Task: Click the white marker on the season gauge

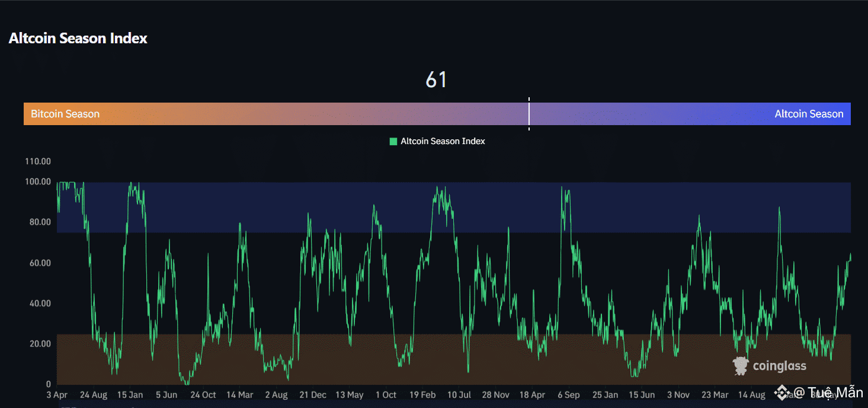Action: pos(529,113)
